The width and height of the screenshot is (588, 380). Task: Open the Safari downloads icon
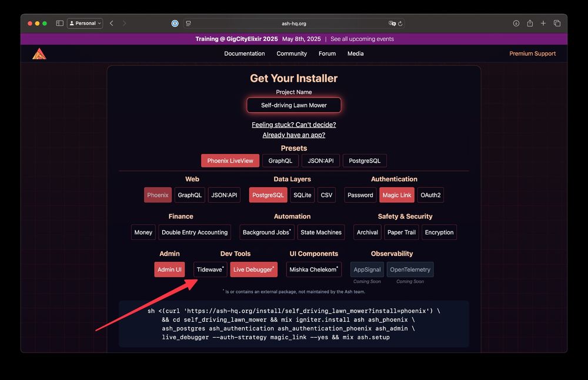(x=516, y=23)
